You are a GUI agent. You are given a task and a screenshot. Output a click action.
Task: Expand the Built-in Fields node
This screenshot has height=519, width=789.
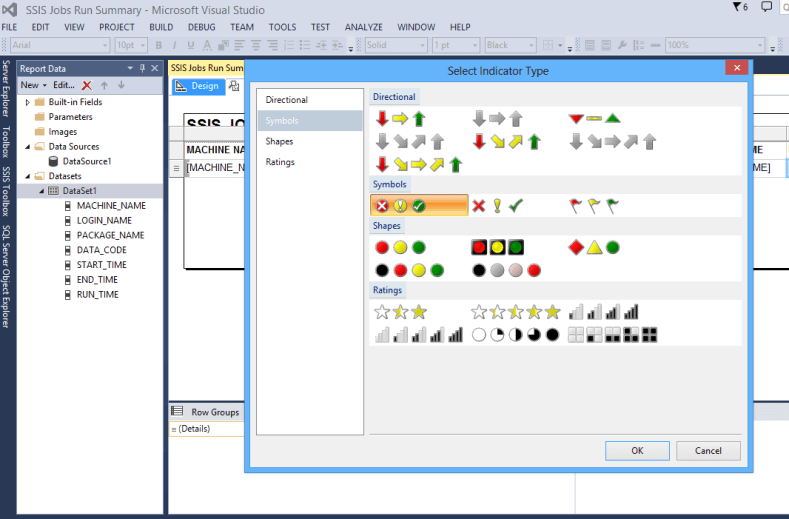[x=28, y=102]
